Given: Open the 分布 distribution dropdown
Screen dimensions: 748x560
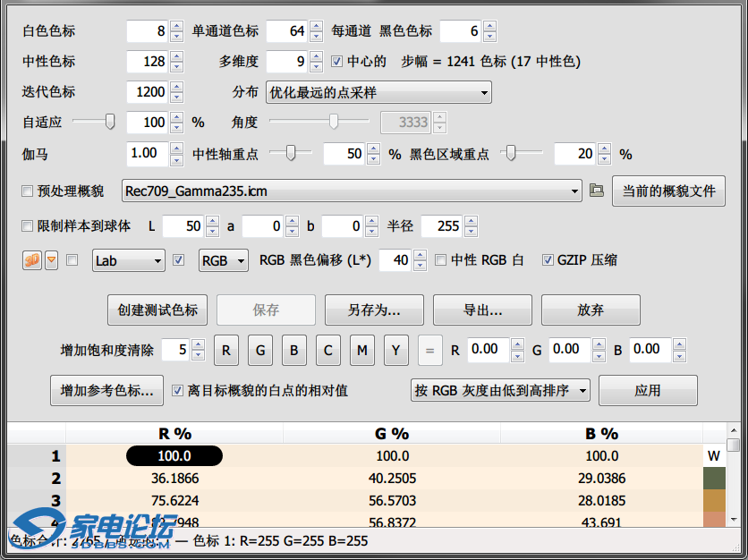Looking at the screenshot, I should [x=378, y=92].
